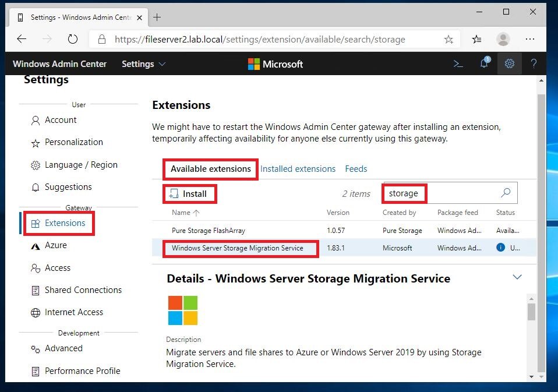Open Performance Profile settings
The height and width of the screenshot is (392, 558).
point(82,371)
